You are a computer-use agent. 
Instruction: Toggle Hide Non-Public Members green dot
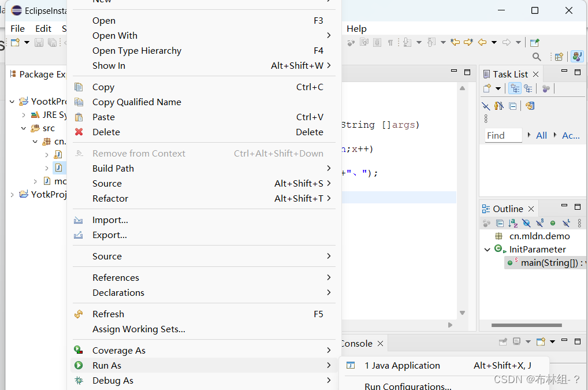pos(553,224)
